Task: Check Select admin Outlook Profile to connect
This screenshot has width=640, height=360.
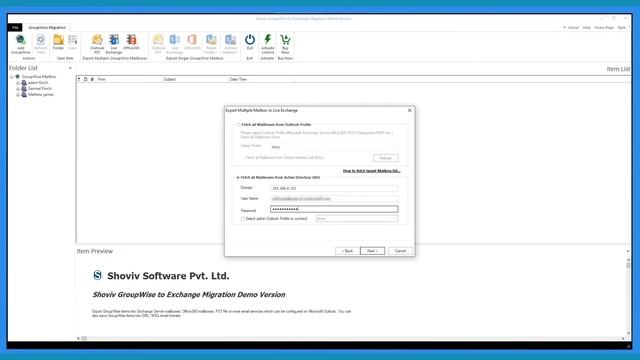Action: (x=243, y=219)
